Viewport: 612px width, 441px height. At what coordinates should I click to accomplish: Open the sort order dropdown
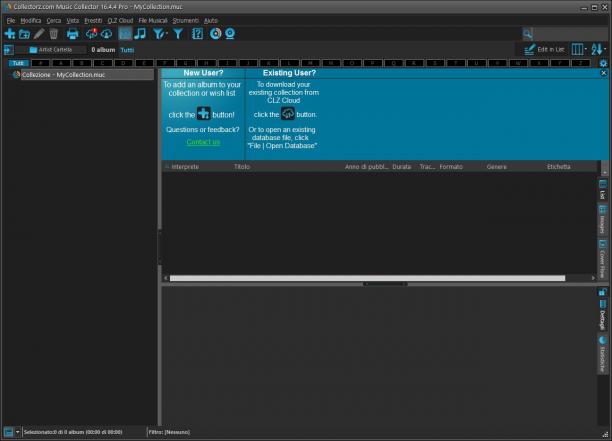pos(598,50)
